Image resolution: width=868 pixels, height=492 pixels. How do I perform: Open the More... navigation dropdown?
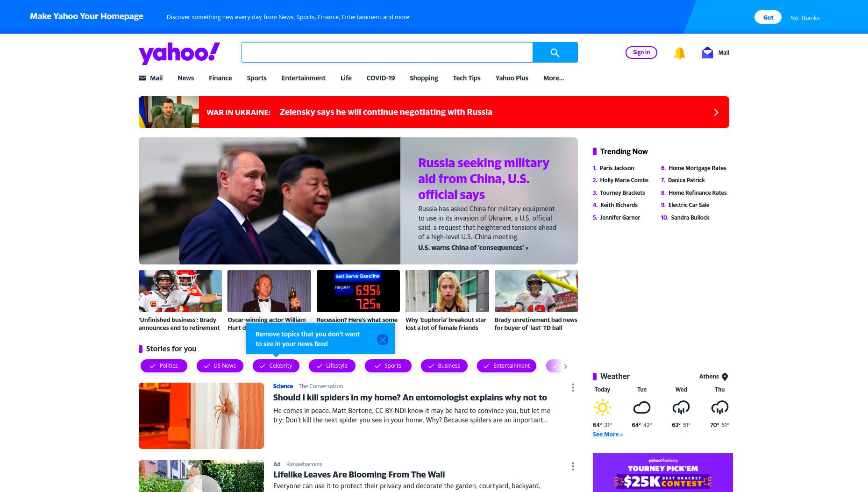(554, 78)
